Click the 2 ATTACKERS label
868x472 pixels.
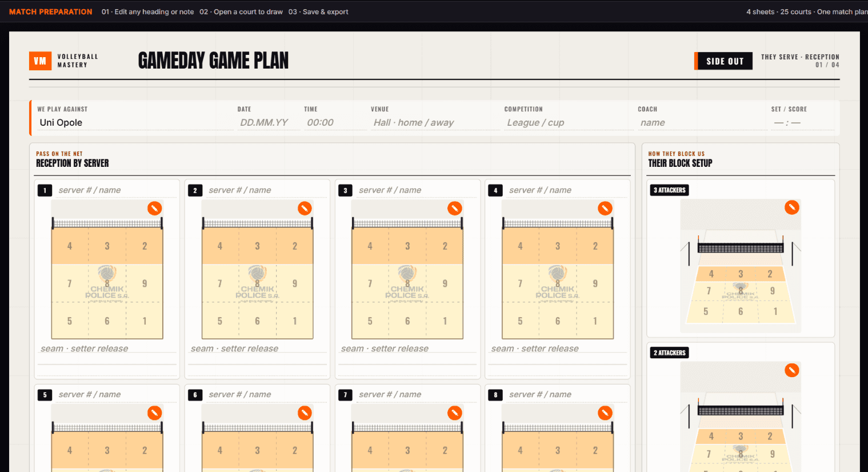tap(670, 353)
